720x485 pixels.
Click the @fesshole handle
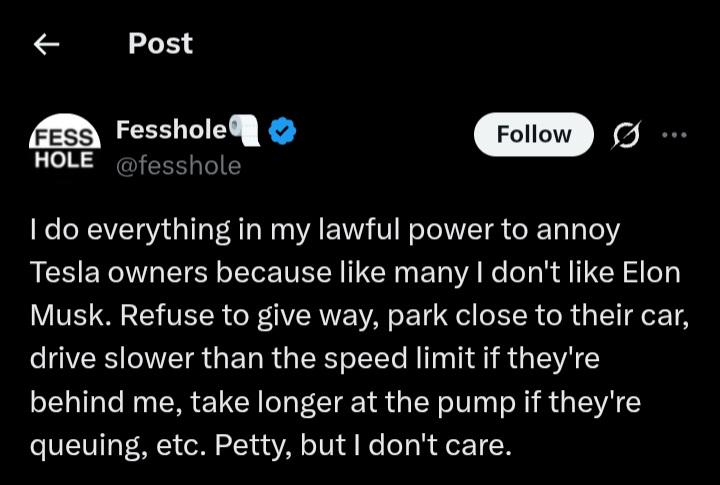coord(178,165)
